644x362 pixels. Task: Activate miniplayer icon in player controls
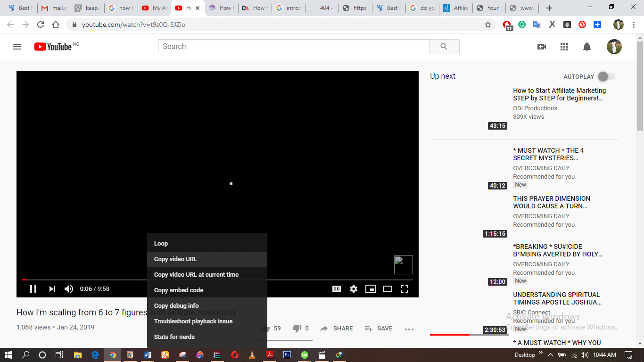pos(371,289)
